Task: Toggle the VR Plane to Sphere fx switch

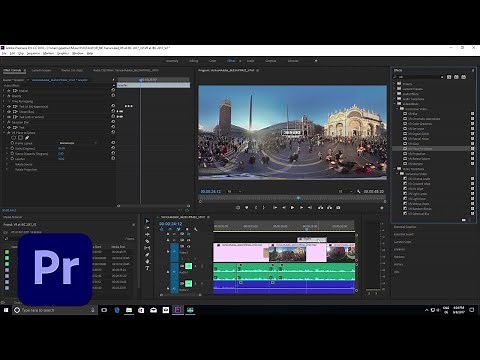Action: pyautogui.click(x=9, y=133)
